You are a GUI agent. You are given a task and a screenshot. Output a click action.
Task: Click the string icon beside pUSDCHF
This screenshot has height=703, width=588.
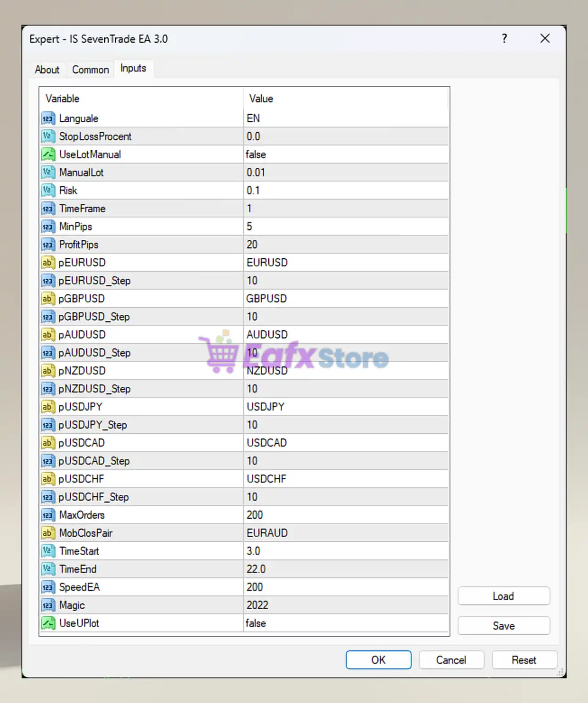[48, 479]
